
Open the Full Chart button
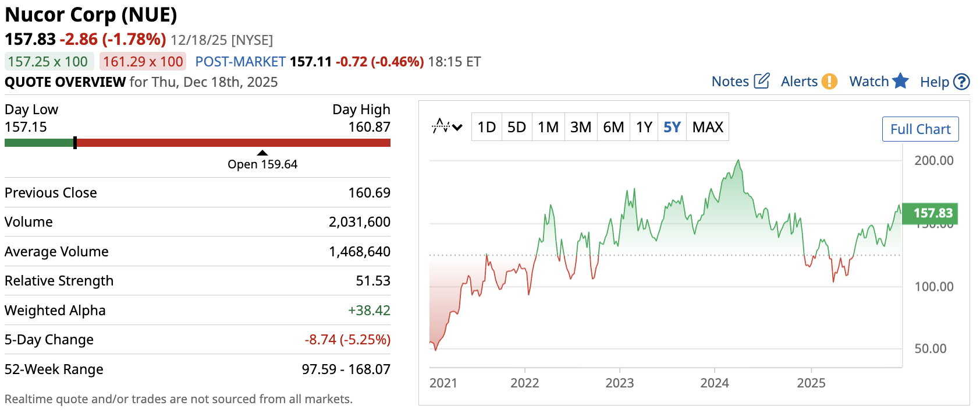point(920,129)
